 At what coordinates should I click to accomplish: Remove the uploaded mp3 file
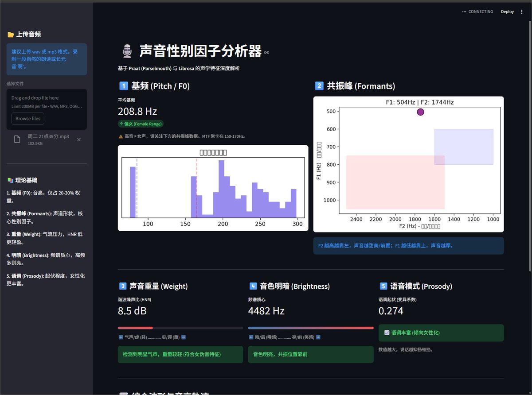tap(79, 139)
